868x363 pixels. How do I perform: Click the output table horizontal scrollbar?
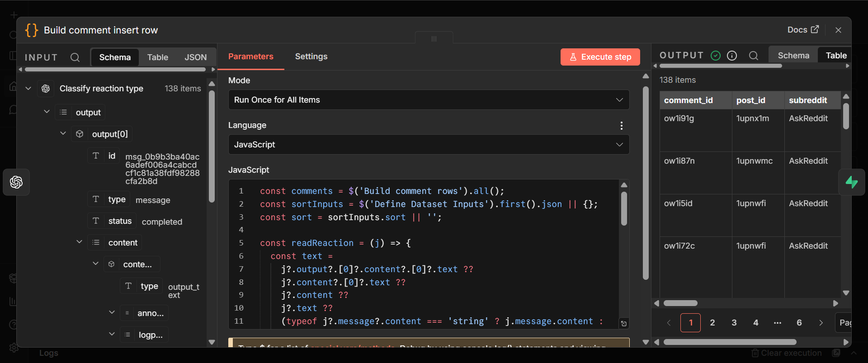click(680, 303)
